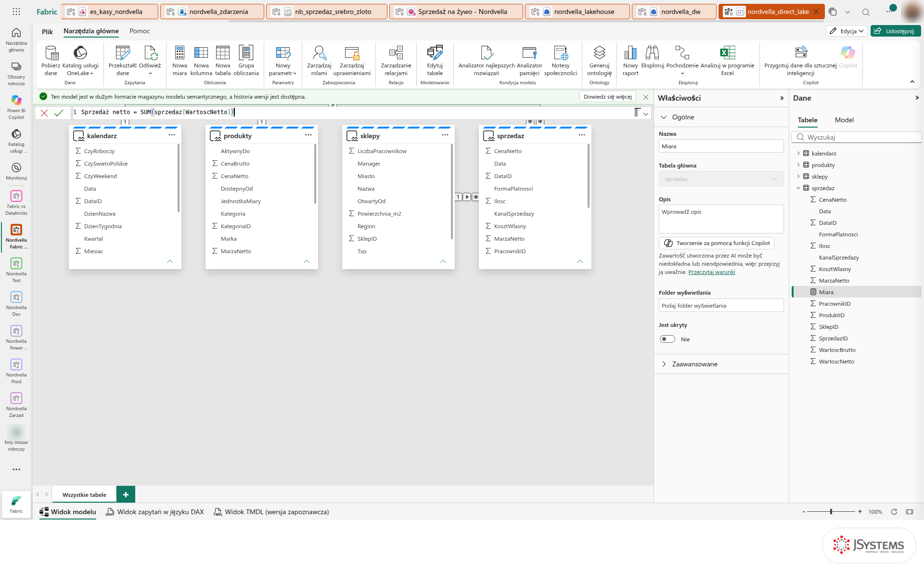
Task: Toggle the Jest ukryty switch
Action: click(x=667, y=339)
